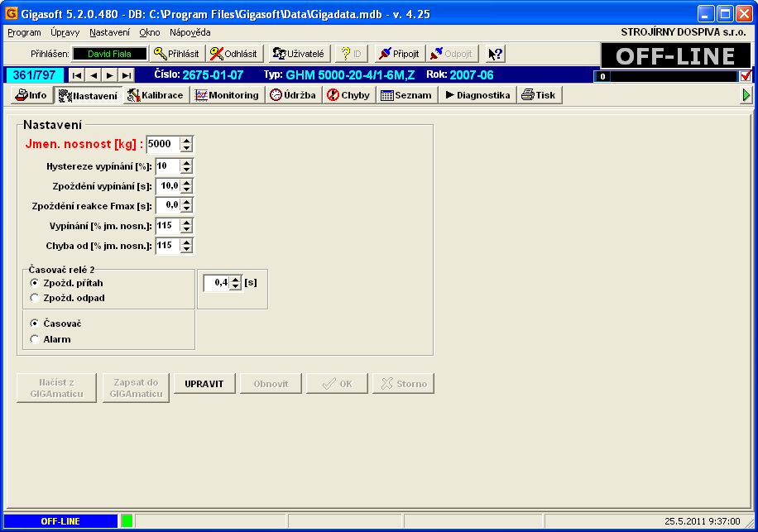Increase Jmen. nosnost value with up arrow
Image resolution: width=758 pixels, height=532 pixels.
point(186,140)
